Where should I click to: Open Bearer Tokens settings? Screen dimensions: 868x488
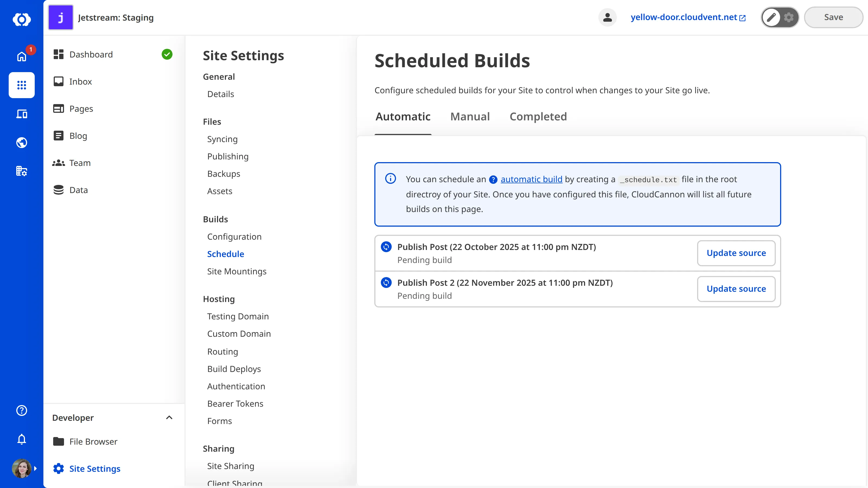tap(235, 403)
